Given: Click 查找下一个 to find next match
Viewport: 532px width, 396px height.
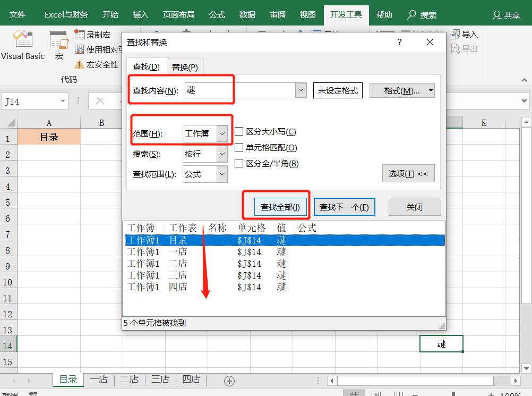Looking at the screenshot, I should point(345,207).
